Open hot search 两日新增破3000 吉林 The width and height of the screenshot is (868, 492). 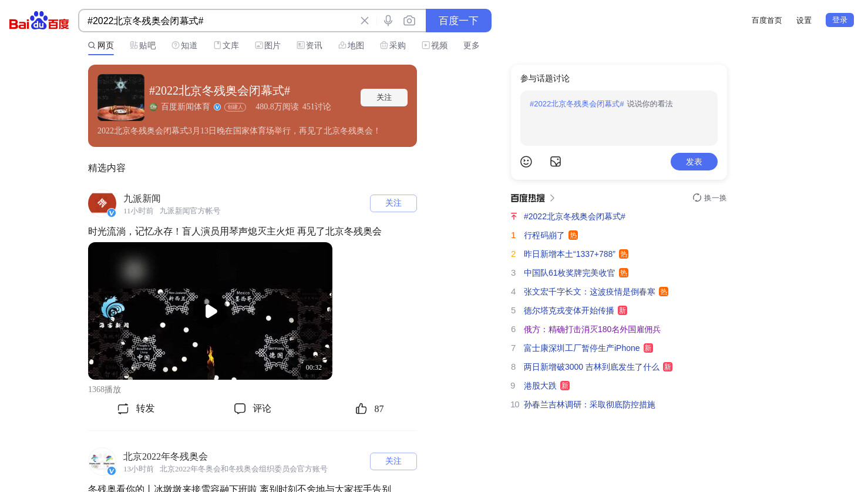(591, 367)
